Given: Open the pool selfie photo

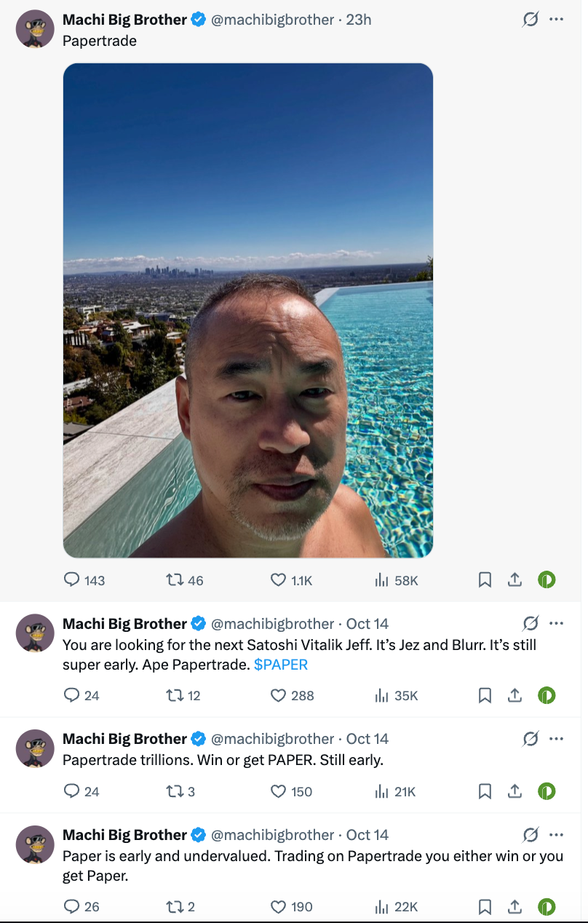Looking at the screenshot, I should coord(248,311).
